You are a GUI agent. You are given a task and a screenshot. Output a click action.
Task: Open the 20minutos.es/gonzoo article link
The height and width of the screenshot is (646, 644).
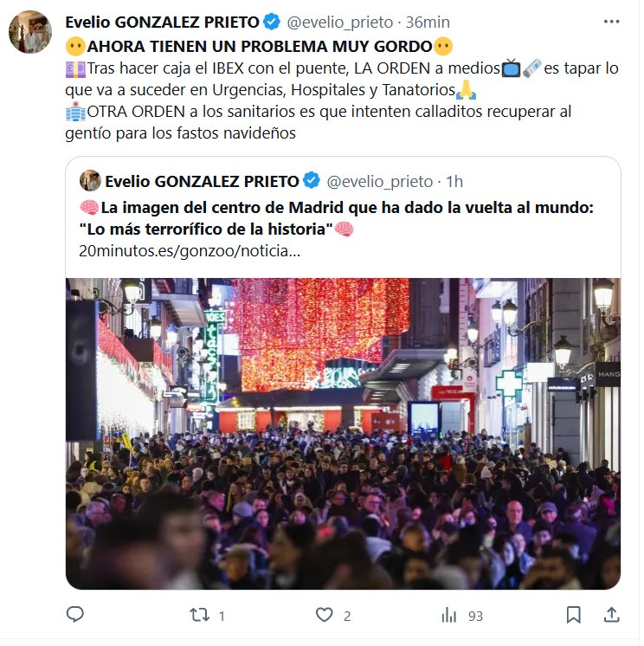click(190, 251)
